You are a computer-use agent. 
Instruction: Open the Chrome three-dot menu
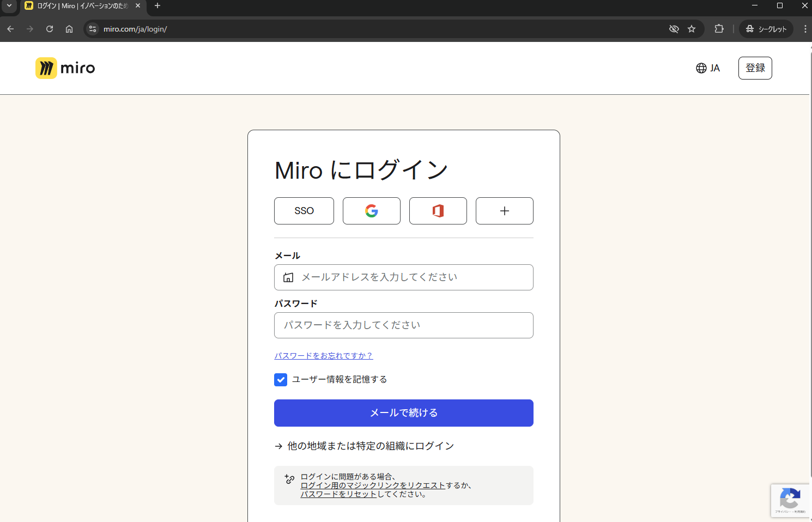[805, 29]
